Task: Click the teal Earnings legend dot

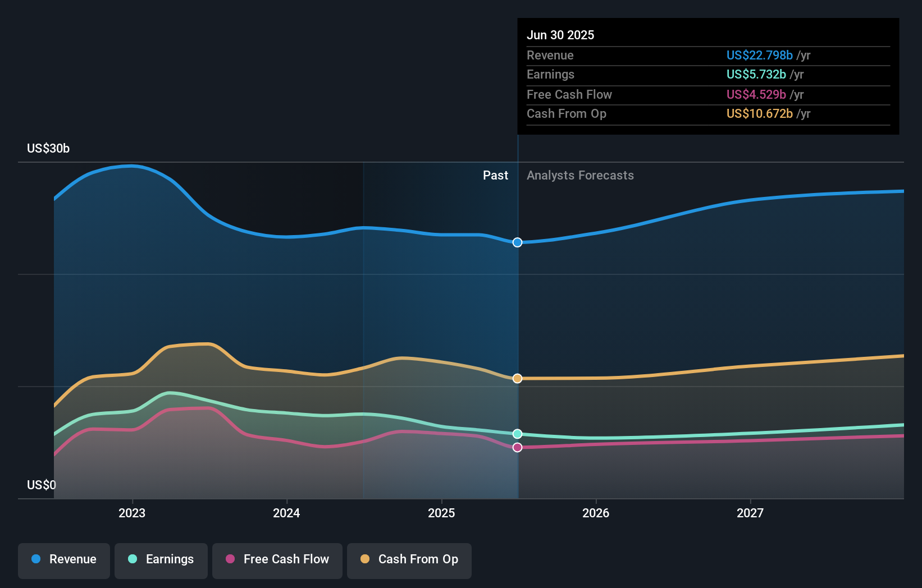Action: pos(133,559)
